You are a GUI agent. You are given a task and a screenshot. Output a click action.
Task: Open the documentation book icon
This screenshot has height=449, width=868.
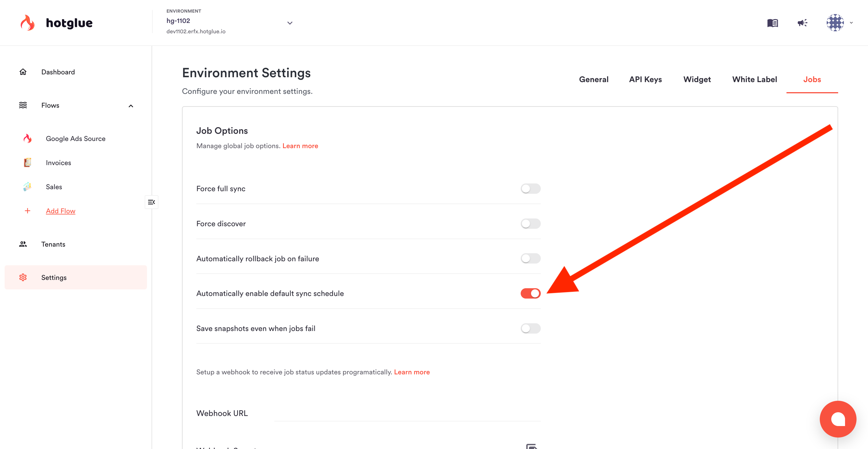click(772, 23)
